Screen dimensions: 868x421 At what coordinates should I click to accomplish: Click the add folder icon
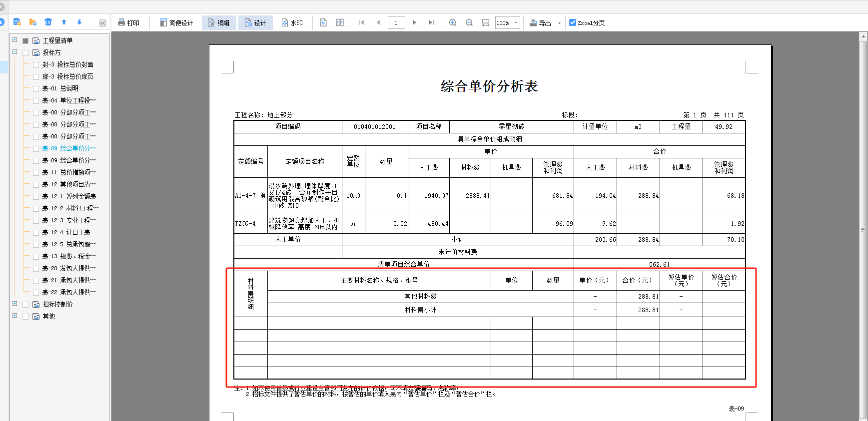(33, 22)
